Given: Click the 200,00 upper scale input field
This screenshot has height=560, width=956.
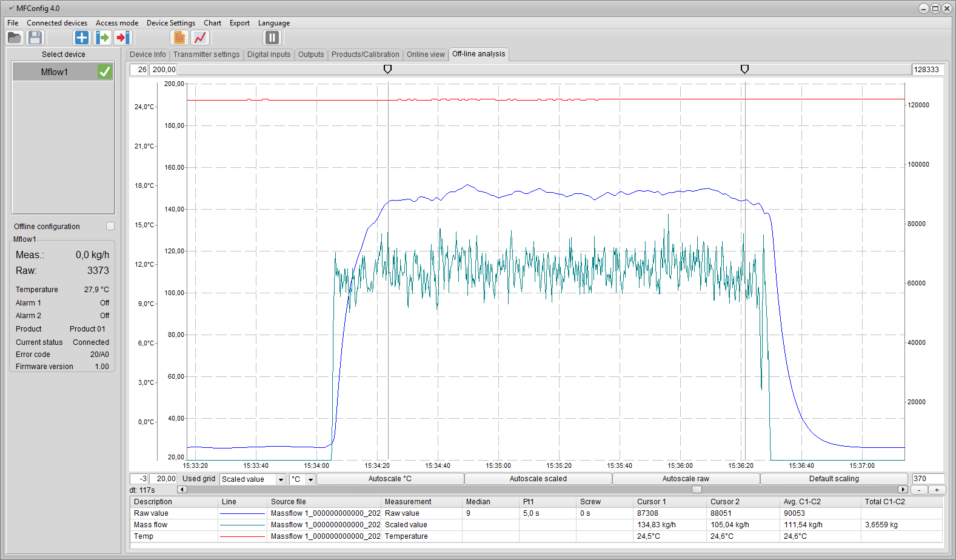Looking at the screenshot, I should pos(164,70).
